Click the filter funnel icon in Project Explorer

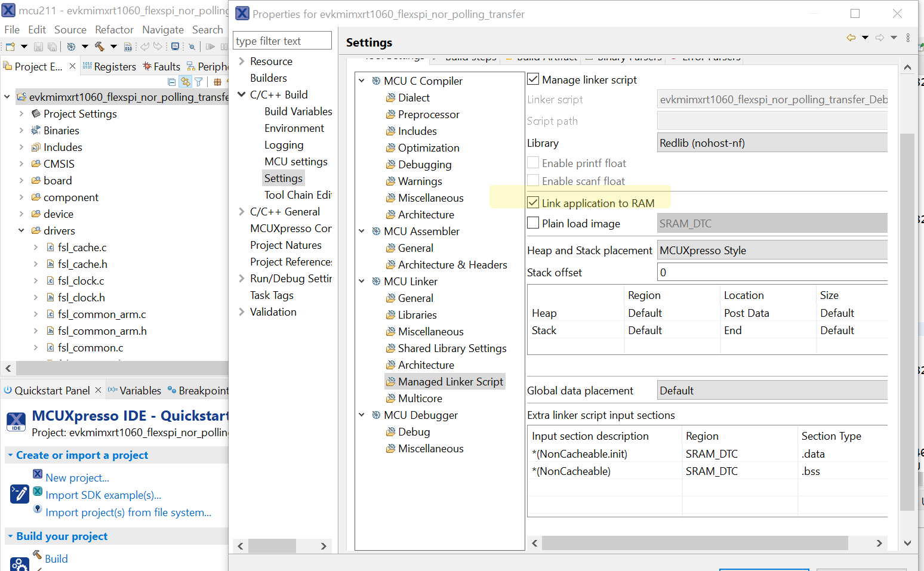pyautogui.click(x=199, y=82)
